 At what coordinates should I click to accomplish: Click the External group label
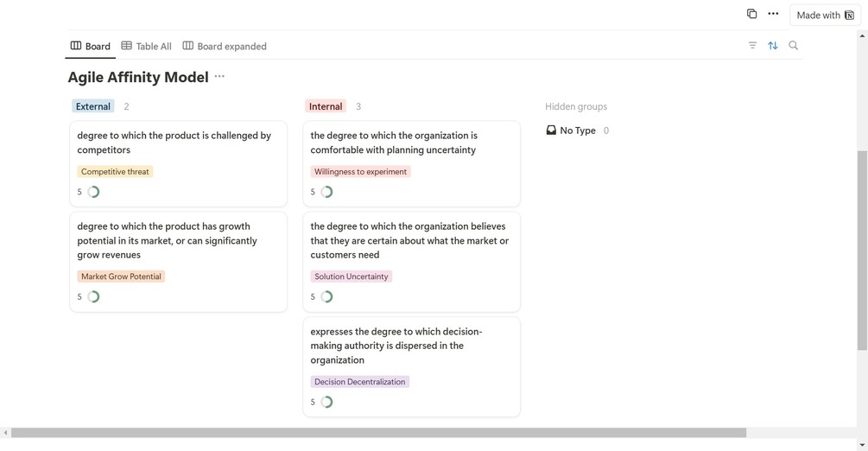(x=93, y=106)
